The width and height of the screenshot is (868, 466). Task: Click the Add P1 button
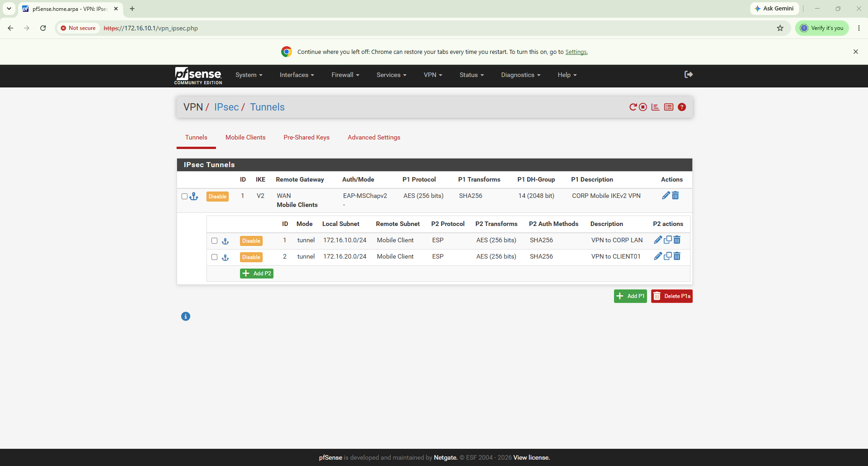pyautogui.click(x=630, y=296)
